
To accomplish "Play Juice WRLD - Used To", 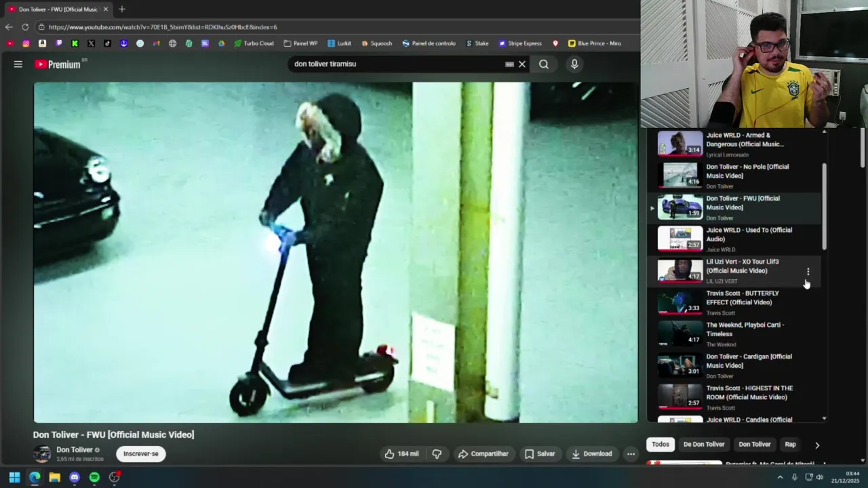I will [734, 239].
